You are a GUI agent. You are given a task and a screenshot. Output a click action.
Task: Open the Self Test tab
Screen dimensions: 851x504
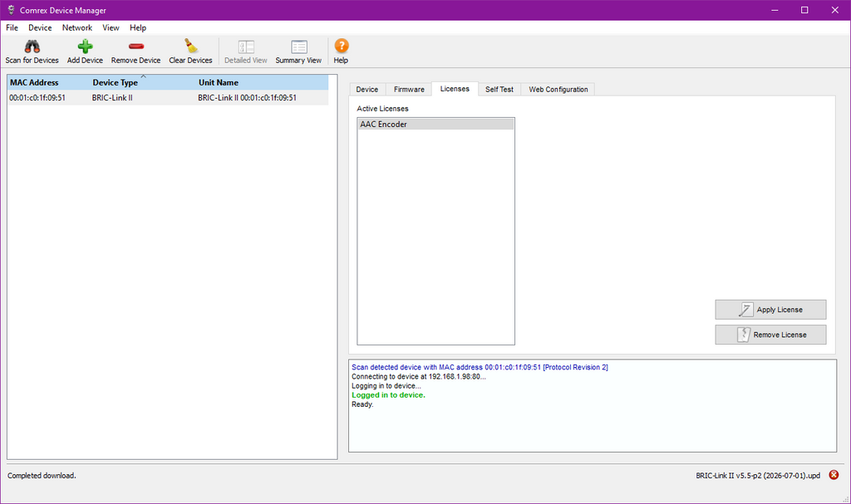pyautogui.click(x=499, y=90)
